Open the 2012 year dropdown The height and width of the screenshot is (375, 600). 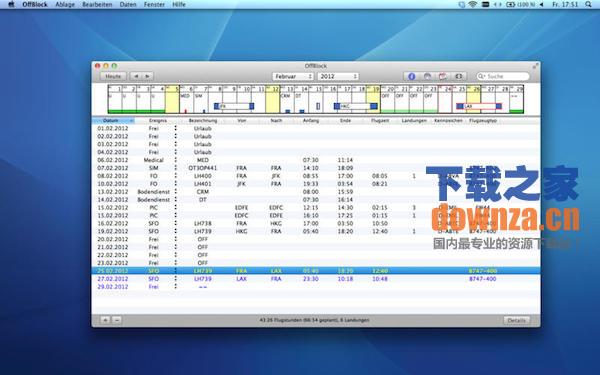[338, 77]
